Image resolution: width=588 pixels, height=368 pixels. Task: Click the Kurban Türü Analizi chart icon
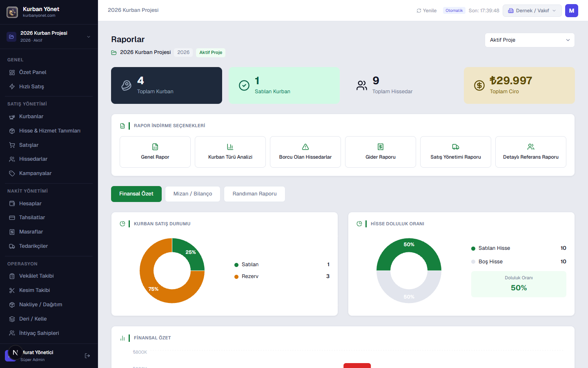pyautogui.click(x=230, y=147)
